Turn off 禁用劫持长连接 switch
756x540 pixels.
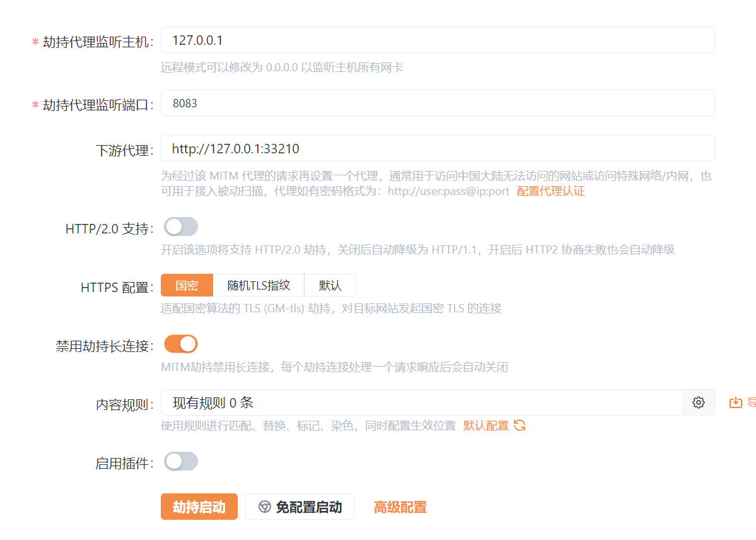[181, 344]
